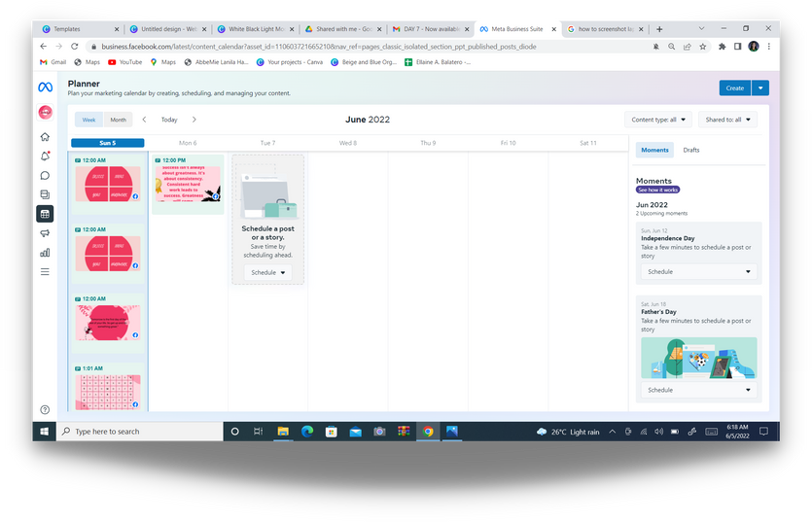Reload the page in browser toolbar
This screenshot has height=522, width=812.
coord(75,47)
